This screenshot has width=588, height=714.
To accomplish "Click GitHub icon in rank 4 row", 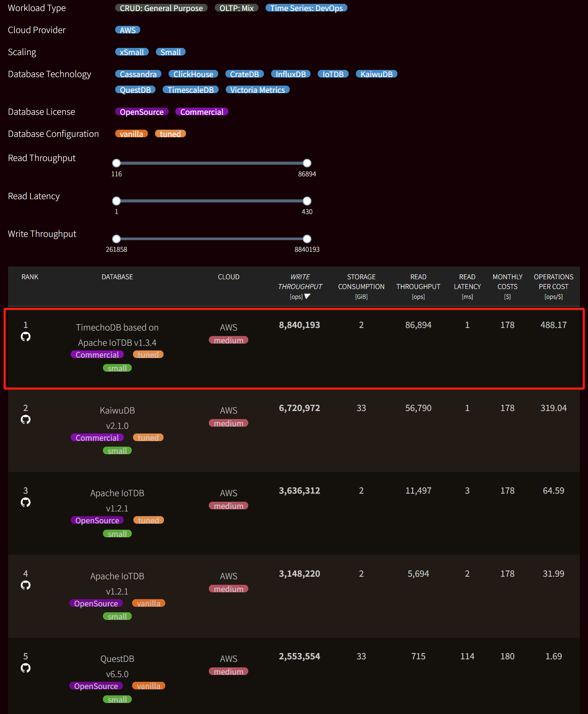I will coord(26,585).
